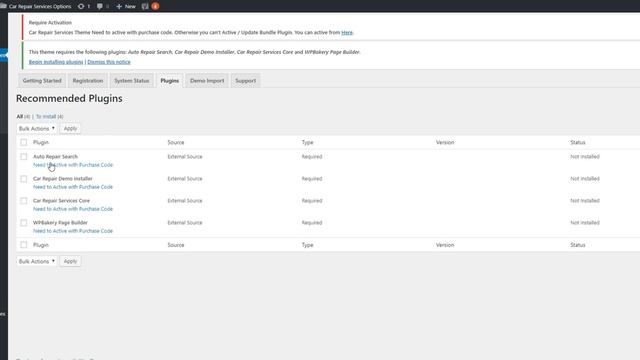Click the Recommended Plugins heading

(x=69, y=99)
